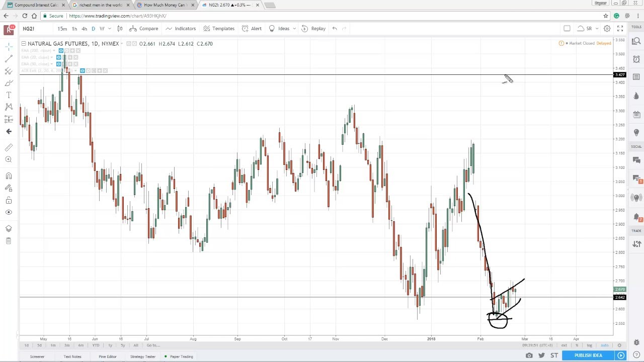
Task: Open the trade order panel arrows
Action: click(x=636, y=244)
